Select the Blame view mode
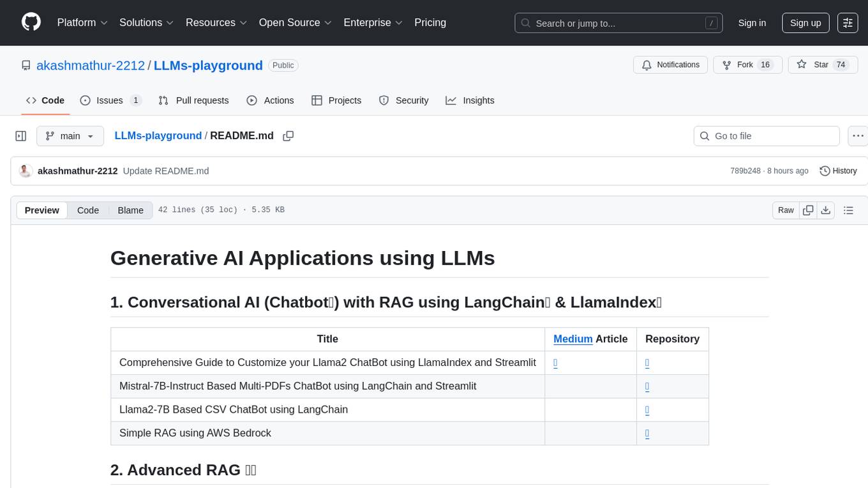868x488 pixels. point(130,210)
